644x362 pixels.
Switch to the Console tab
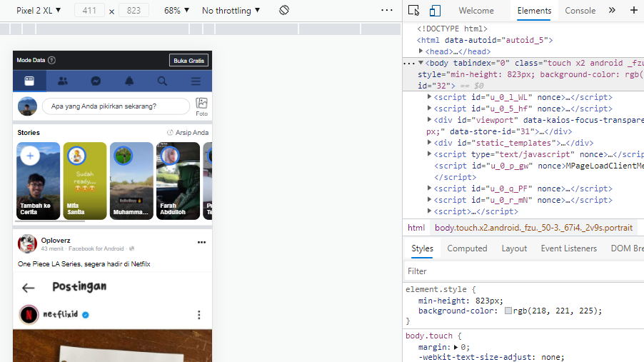coord(580,11)
